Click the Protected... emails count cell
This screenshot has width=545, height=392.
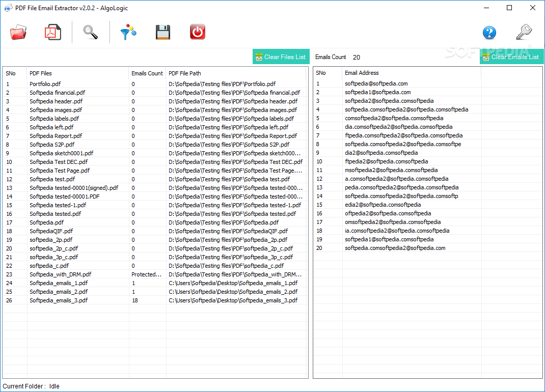point(147,274)
